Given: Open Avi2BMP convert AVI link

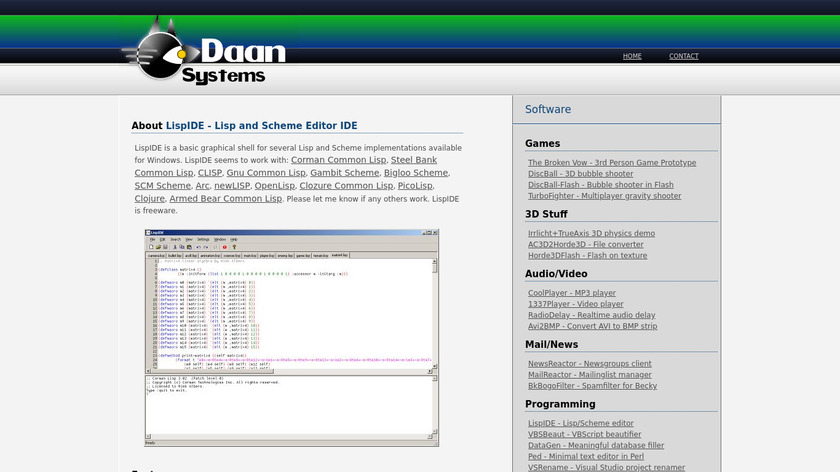Looking at the screenshot, I should coord(592,326).
